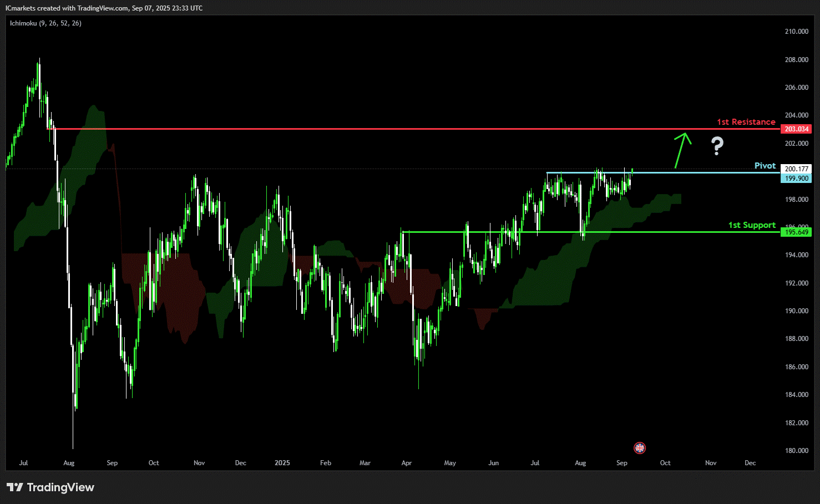Select the 1st Resistance label

coord(746,122)
